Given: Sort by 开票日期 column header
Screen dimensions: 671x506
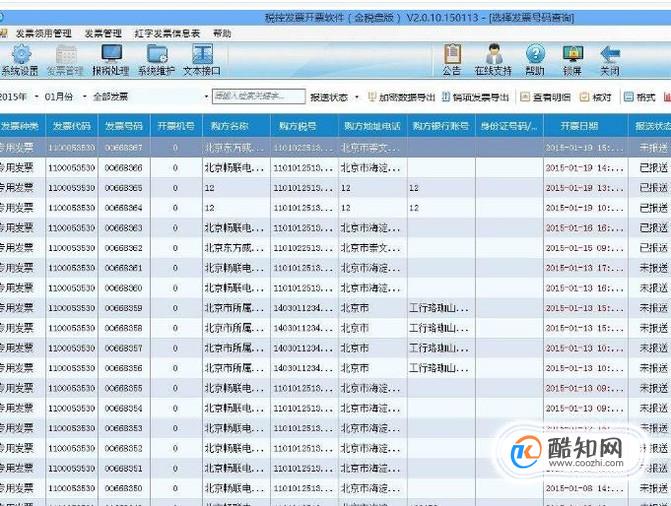Looking at the screenshot, I should click(x=586, y=126).
